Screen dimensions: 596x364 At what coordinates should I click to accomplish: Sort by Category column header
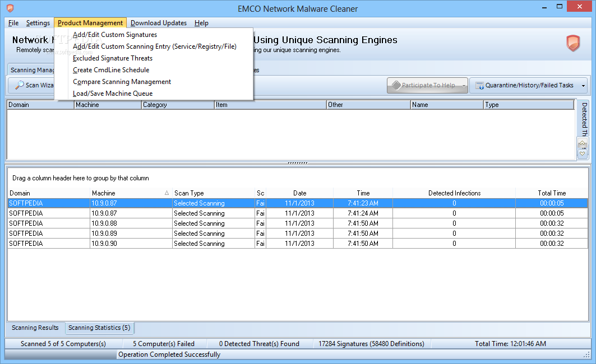click(178, 105)
